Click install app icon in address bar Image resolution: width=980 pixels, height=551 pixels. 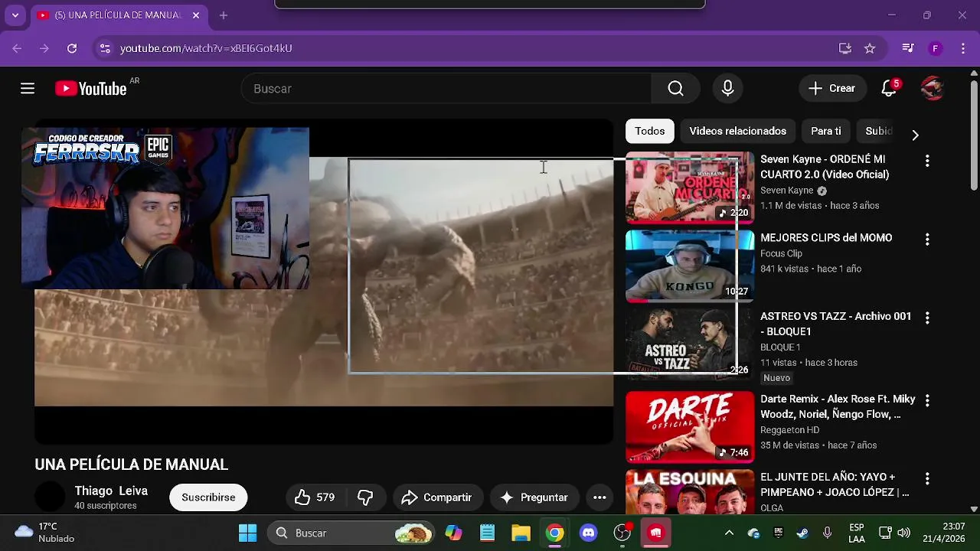845,48
